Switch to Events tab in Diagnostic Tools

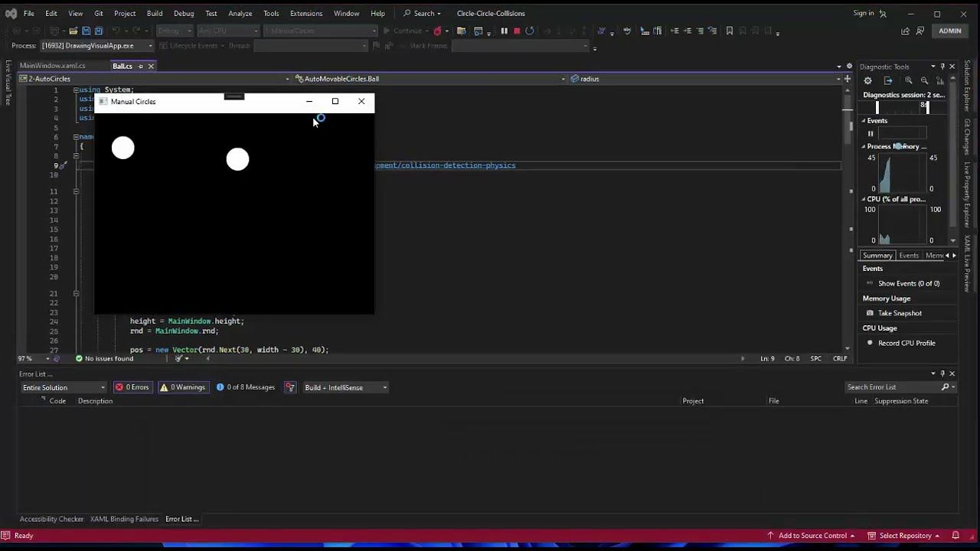(x=909, y=256)
